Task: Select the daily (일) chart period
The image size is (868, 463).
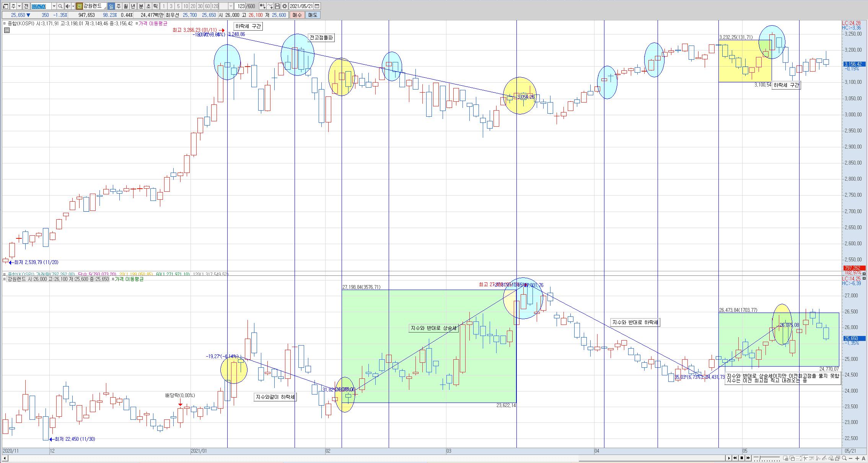Action: 111,6
